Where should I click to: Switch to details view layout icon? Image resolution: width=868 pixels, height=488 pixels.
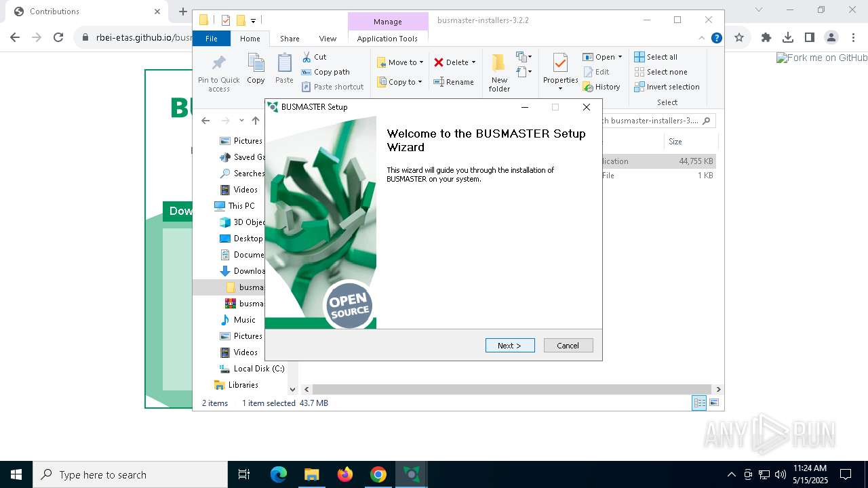click(x=699, y=403)
